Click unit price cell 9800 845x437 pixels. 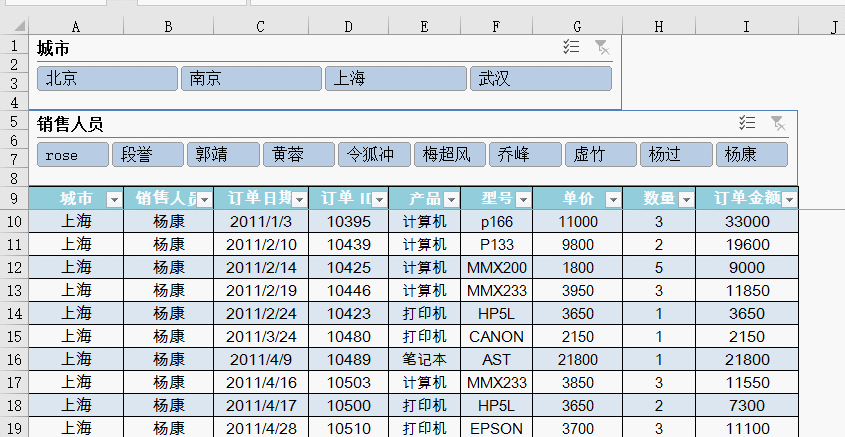(x=578, y=245)
